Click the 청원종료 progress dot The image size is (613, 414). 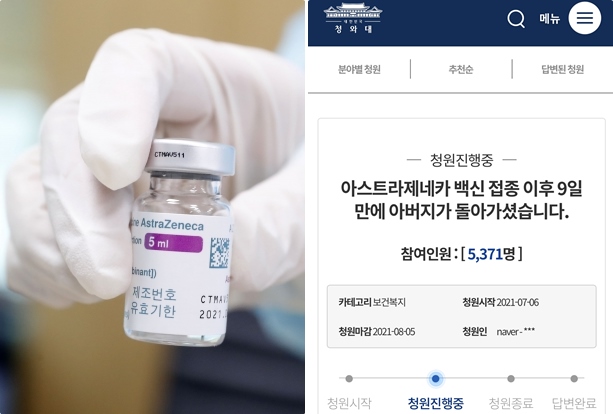tap(511, 378)
